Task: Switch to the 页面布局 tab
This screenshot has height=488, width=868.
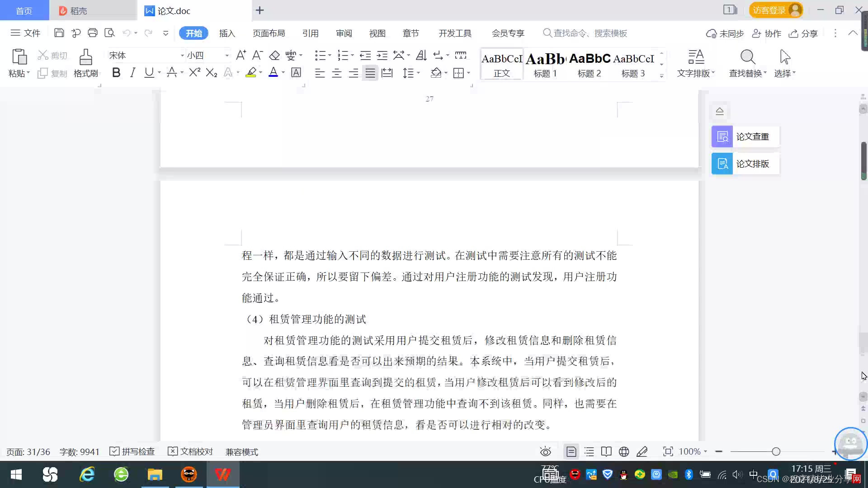Action: click(x=269, y=33)
